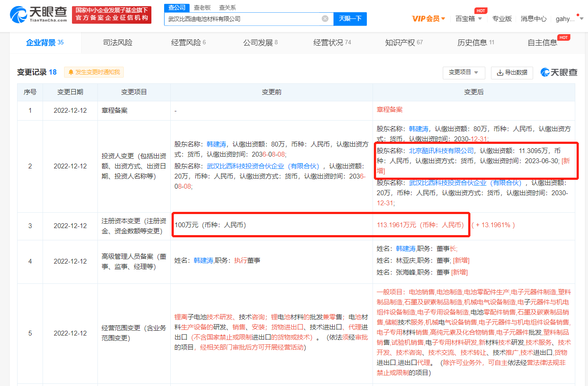The width and height of the screenshot is (588, 386).
Task: Click the bell icon on 发生变更时通知我
Action: click(71, 72)
